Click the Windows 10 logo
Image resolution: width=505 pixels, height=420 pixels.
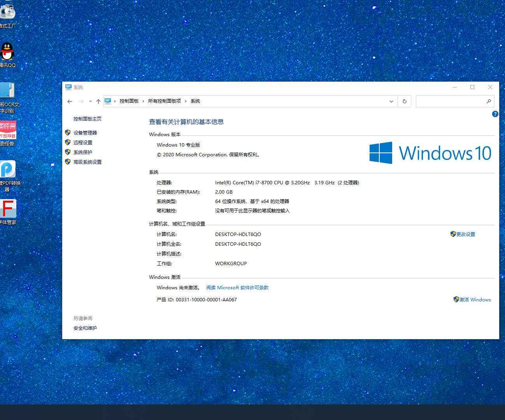430,152
